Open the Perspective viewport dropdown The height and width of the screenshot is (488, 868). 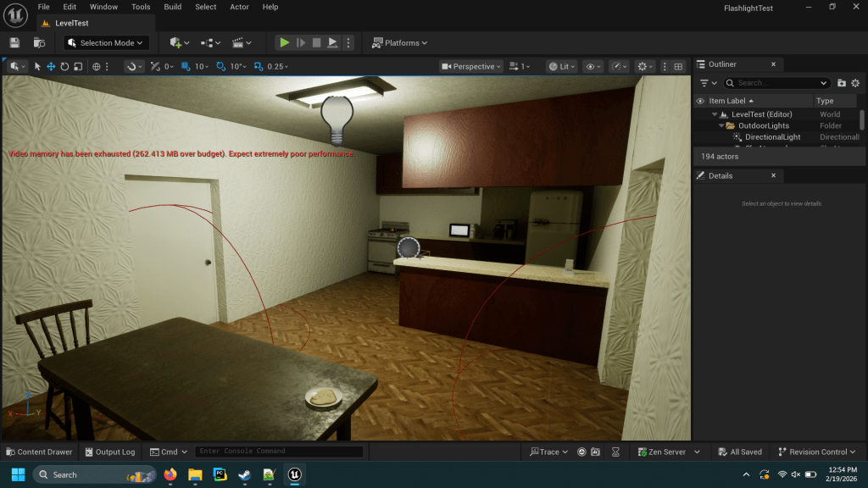pos(472,66)
